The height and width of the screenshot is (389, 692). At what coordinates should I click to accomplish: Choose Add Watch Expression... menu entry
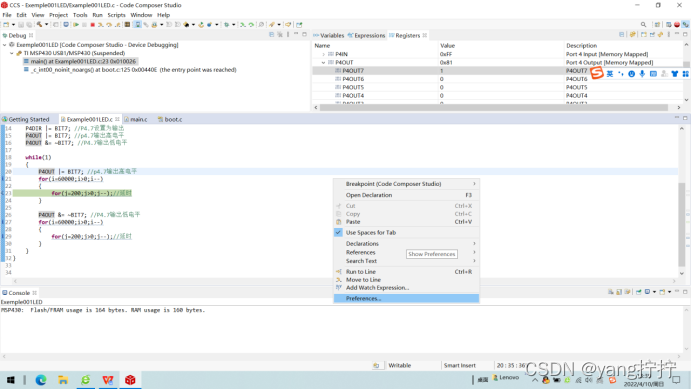406,288
